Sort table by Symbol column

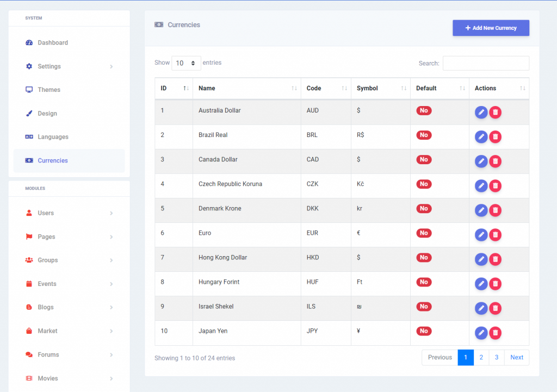pos(380,89)
